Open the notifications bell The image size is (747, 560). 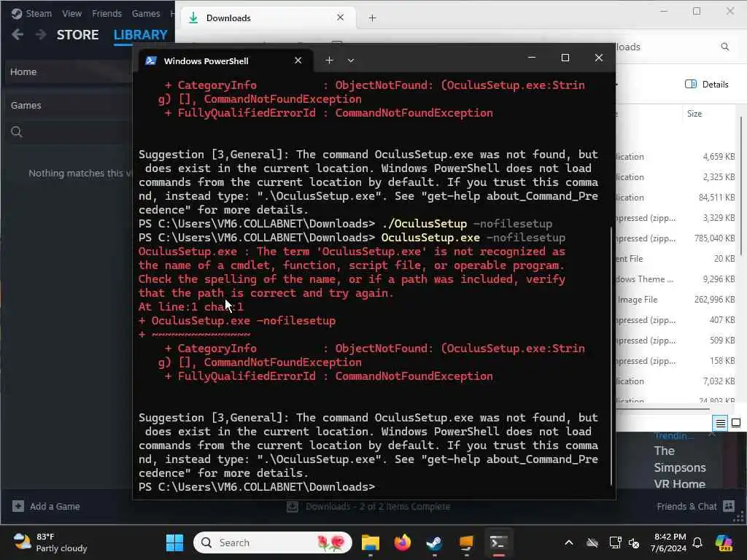(697, 542)
